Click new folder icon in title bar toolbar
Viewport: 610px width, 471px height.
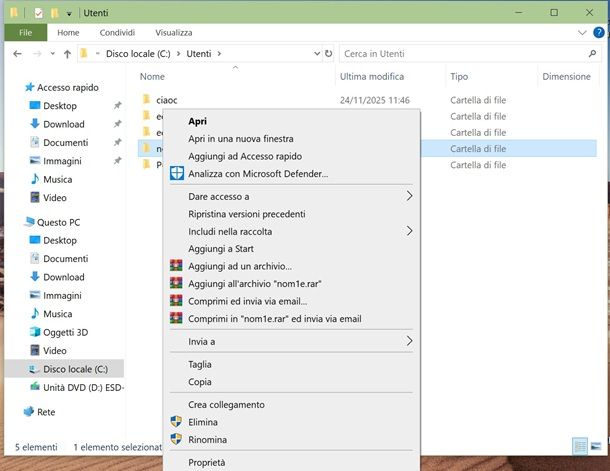pos(54,13)
